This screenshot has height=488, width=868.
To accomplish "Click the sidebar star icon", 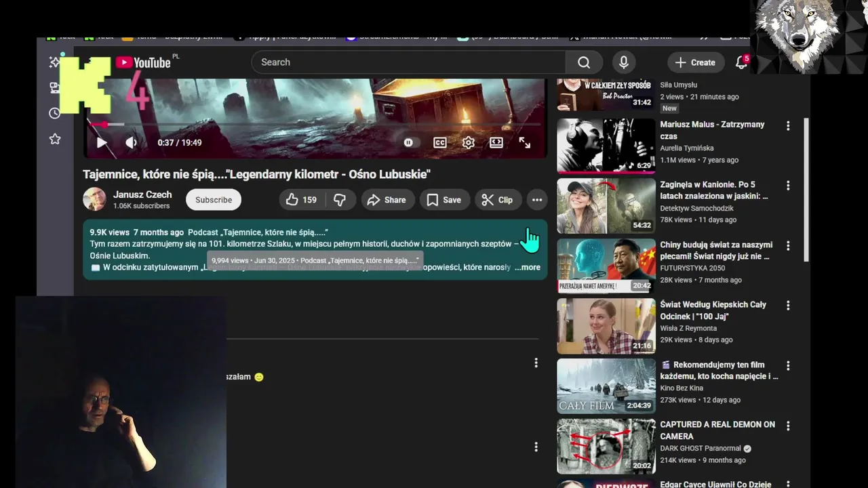I will (55, 139).
